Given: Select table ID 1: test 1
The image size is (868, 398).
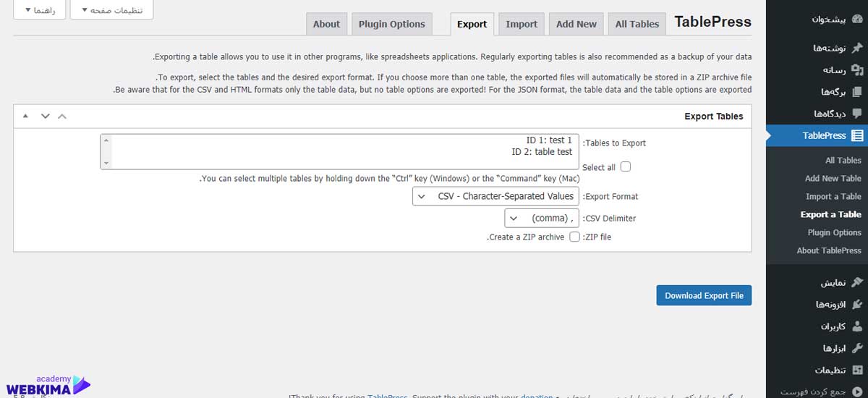Looking at the screenshot, I should (549, 140).
